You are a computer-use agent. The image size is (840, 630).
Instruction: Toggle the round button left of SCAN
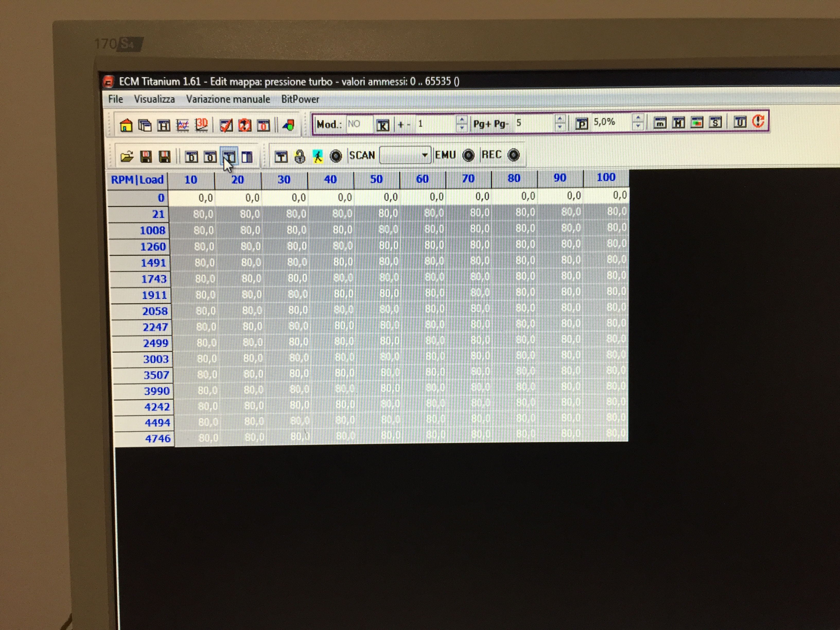point(336,156)
